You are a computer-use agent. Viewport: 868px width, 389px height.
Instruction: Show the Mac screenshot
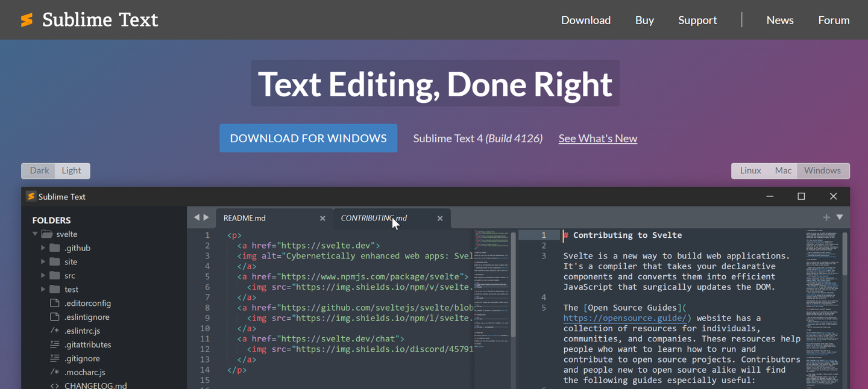(x=783, y=170)
